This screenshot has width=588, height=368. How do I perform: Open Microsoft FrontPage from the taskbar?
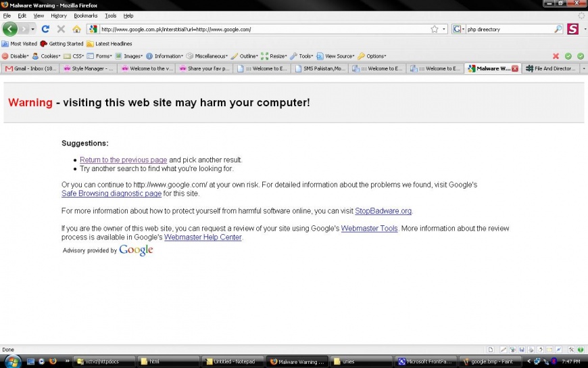pyautogui.click(x=424, y=361)
